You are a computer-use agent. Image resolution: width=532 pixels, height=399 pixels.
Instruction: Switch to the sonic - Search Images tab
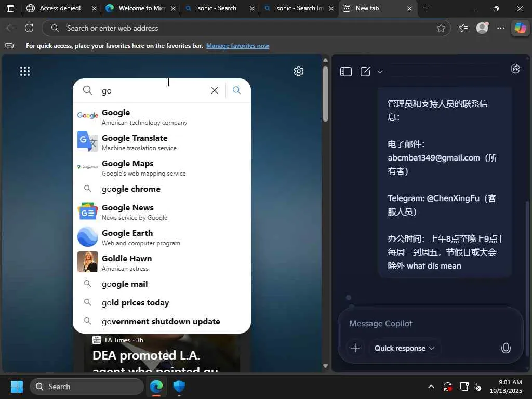tap(299, 8)
